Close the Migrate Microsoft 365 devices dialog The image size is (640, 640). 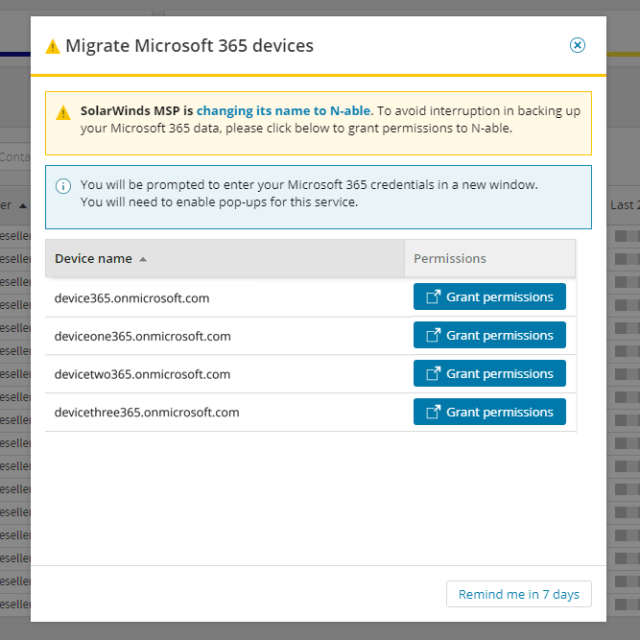coord(577,45)
